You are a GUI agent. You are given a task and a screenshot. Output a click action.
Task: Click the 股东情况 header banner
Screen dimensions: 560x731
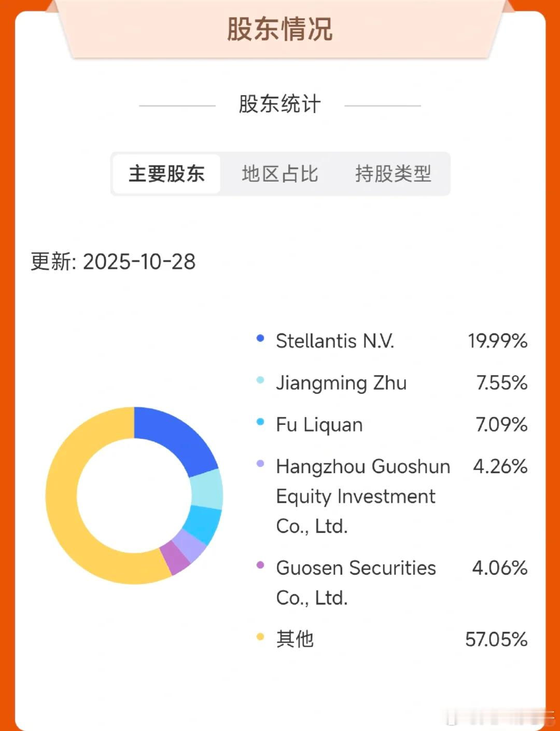tap(280, 29)
